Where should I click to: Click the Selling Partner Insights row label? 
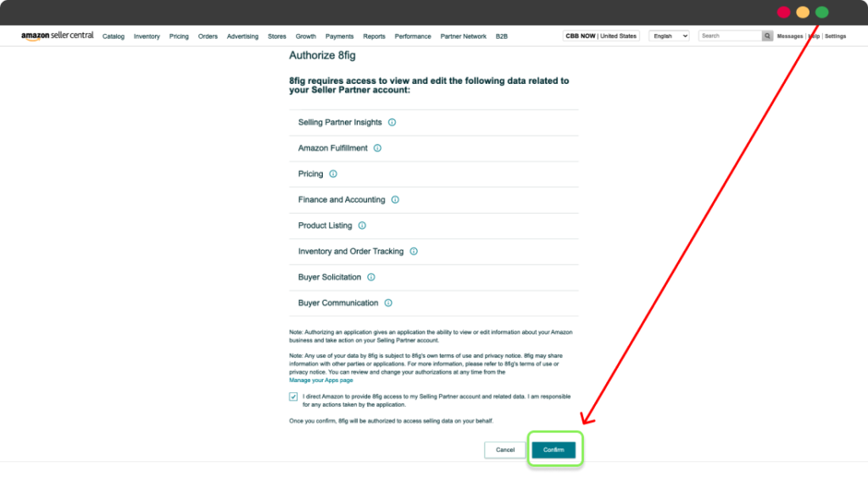340,122
